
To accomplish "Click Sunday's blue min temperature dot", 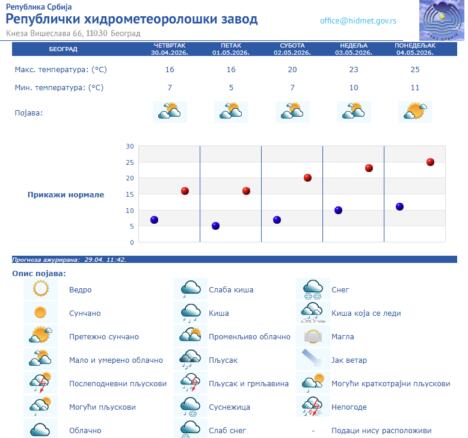I will (x=338, y=210).
